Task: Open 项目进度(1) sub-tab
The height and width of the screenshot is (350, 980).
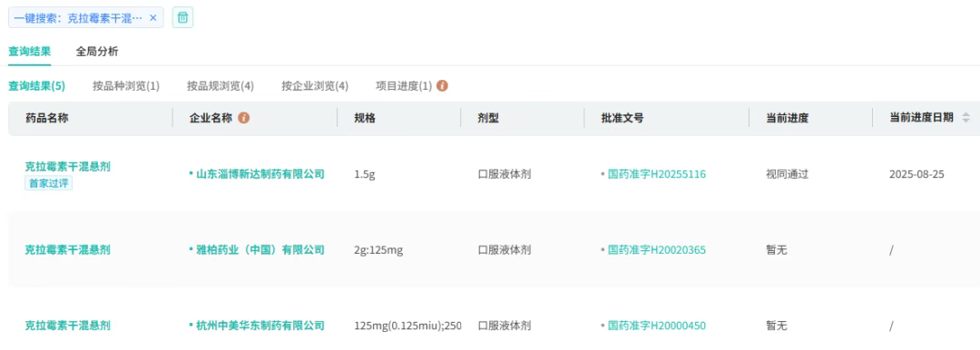Action: 404,86
